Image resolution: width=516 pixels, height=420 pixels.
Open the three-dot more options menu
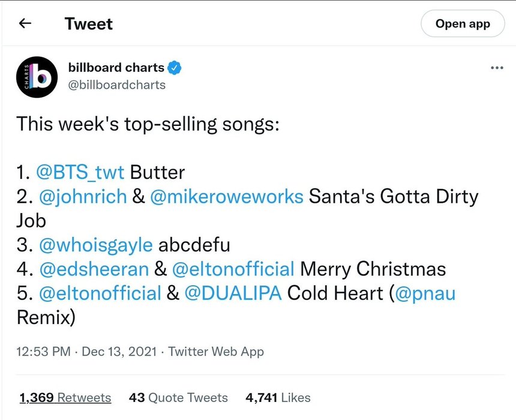coord(497,68)
